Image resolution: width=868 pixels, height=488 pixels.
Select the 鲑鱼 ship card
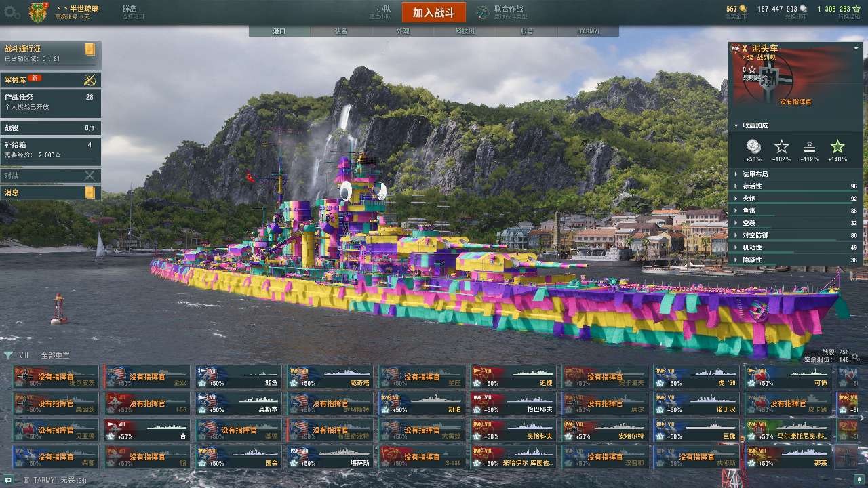click(x=239, y=377)
